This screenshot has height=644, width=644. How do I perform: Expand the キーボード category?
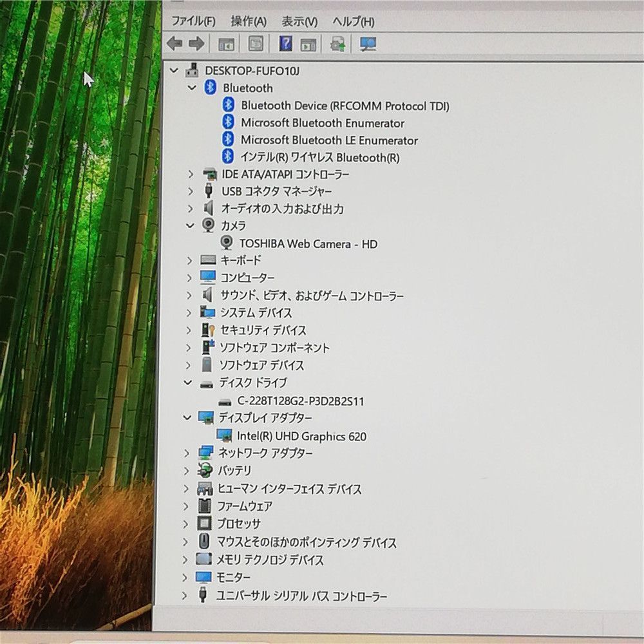[x=189, y=260]
